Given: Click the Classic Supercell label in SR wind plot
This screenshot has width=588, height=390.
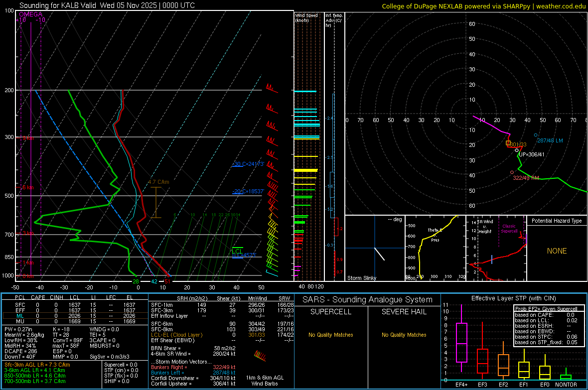Looking at the screenshot, I should click(x=509, y=229).
